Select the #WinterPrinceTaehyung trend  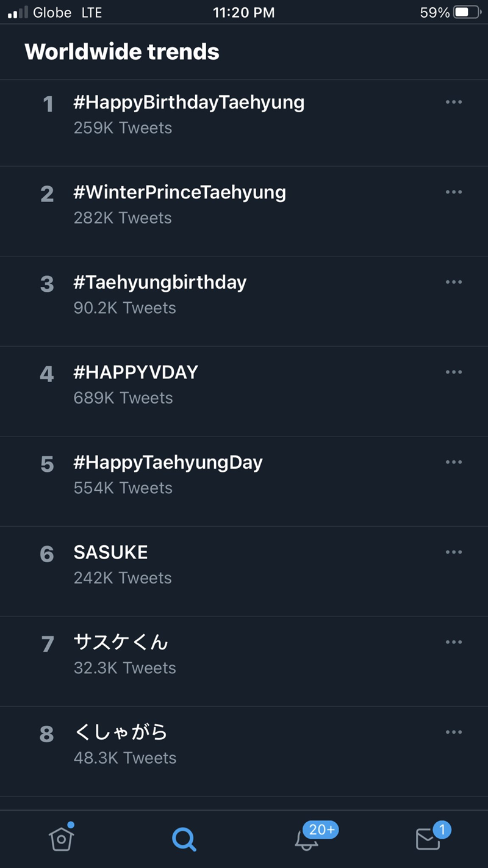point(179,192)
